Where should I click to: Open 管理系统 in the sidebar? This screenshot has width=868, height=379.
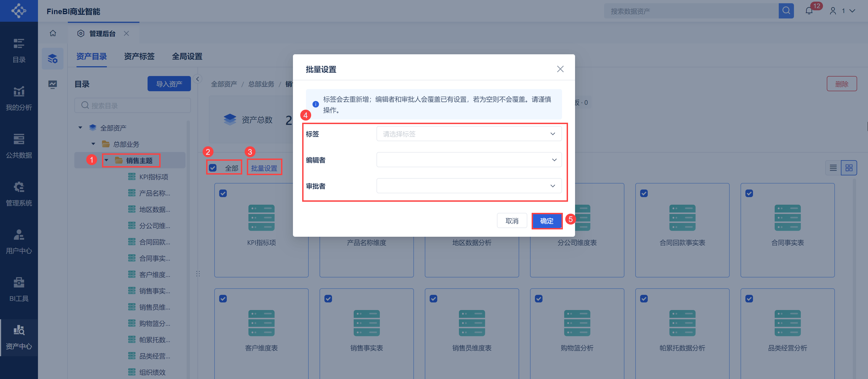coord(19,194)
